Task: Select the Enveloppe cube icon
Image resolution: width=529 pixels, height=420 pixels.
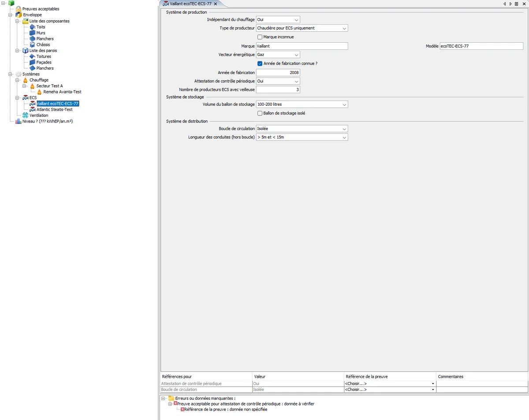Action: click(19, 15)
